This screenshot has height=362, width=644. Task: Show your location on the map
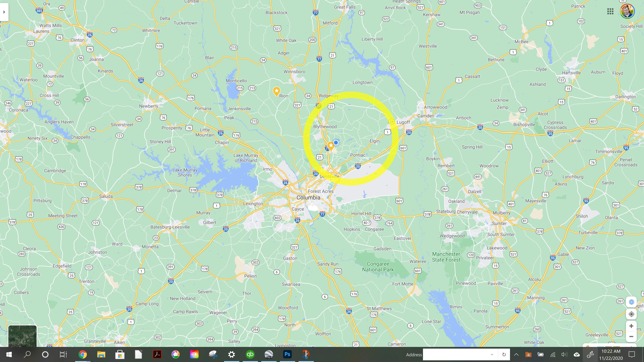point(631,314)
